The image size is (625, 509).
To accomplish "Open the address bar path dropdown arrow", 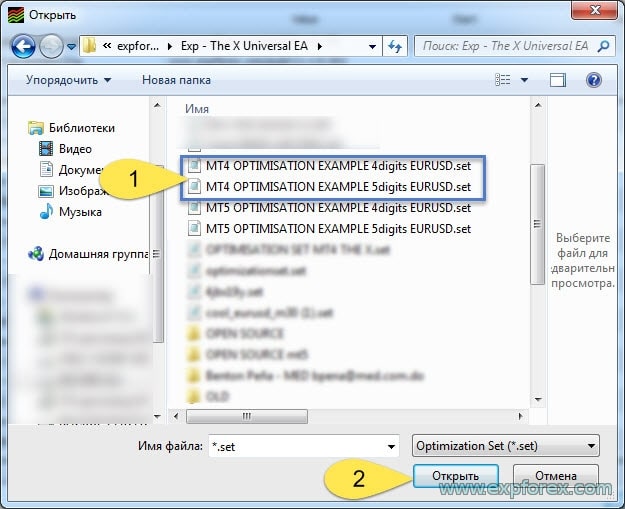I will click(x=372, y=46).
